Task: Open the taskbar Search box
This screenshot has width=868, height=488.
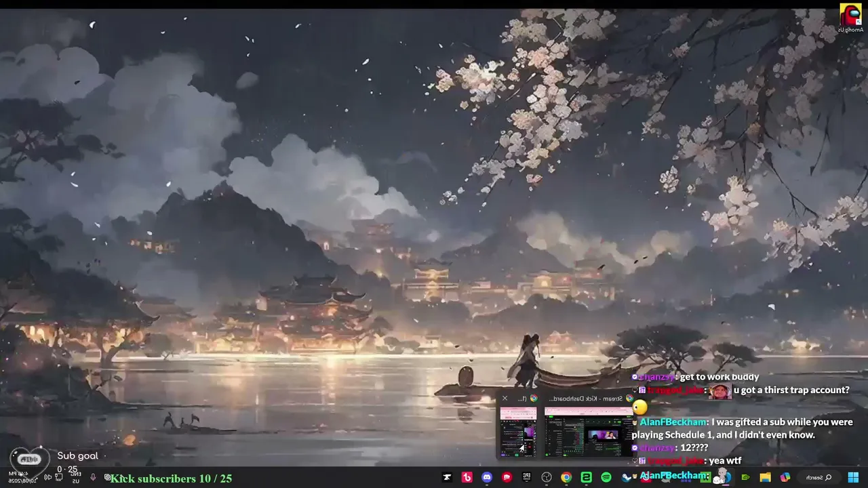Action: coord(818,477)
